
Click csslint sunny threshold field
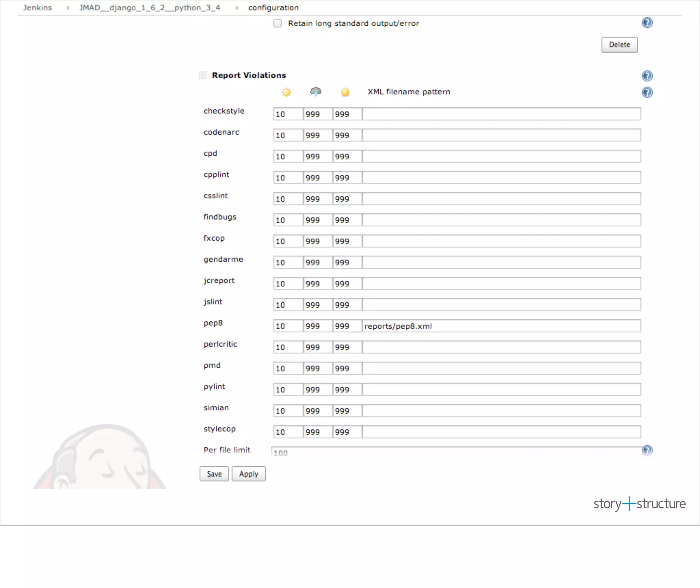click(x=288, y=199)
